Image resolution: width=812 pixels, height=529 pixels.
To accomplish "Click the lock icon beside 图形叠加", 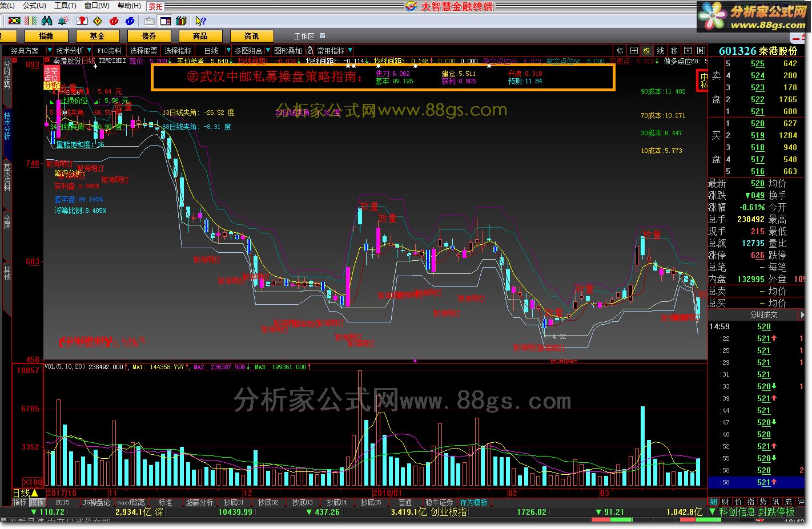I will tap(309, 50).
